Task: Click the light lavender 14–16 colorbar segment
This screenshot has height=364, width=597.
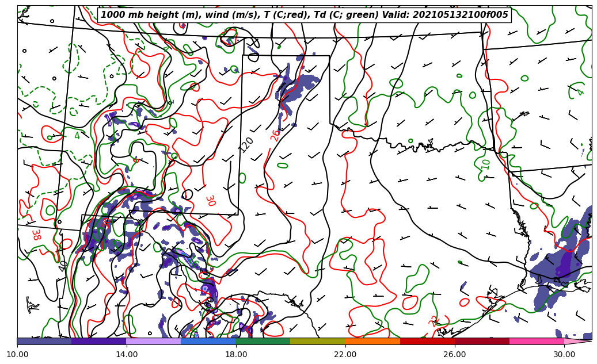Action: pyautogui.click(x=154, y=341)
